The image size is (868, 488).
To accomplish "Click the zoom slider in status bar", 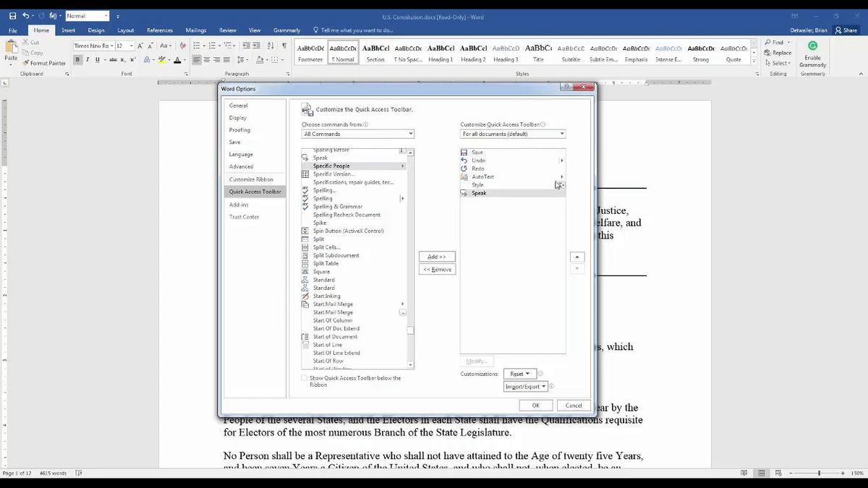I will point(819,473).
